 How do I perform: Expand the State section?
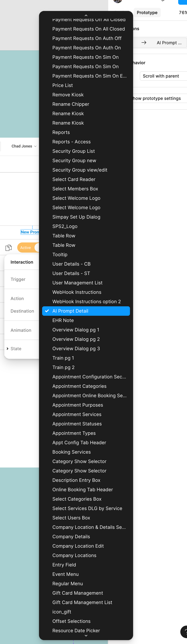pyautogui.click(x=7, y=348)
